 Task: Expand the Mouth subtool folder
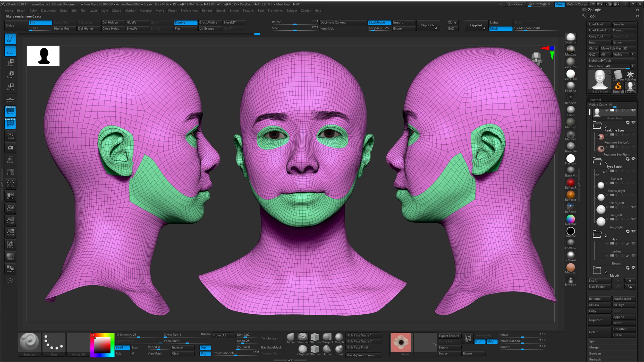click(597, 270)
